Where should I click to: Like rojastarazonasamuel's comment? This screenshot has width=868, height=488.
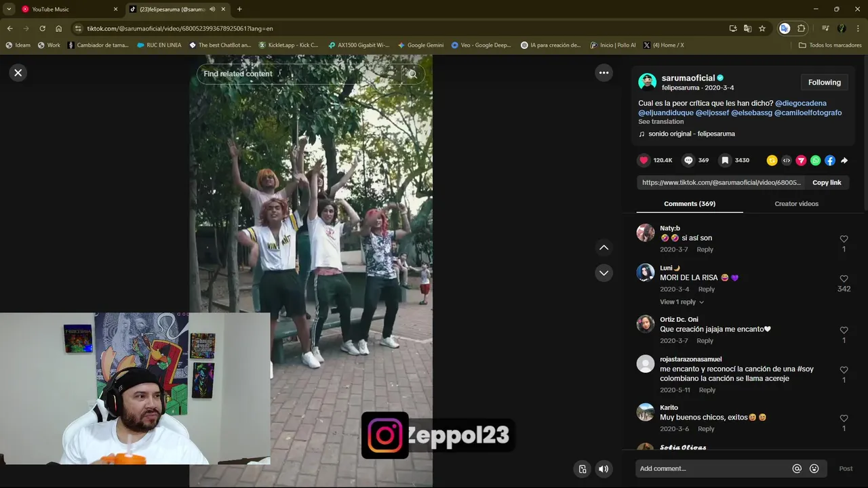point(844,370)
